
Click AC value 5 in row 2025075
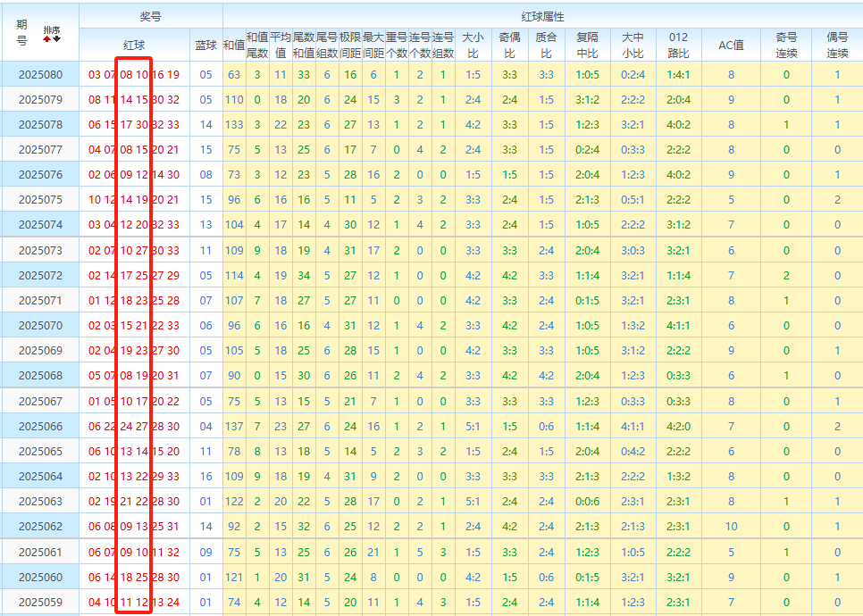pyautogui.click(x=731, y=200)
